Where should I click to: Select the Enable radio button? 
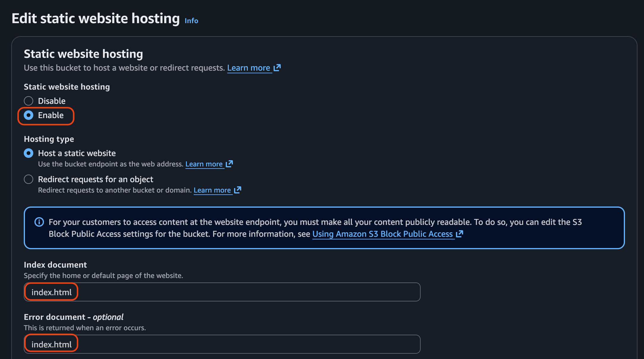point(29,115)
